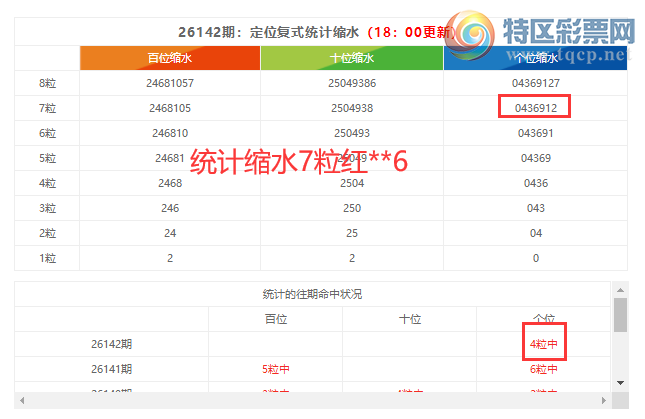Screen dimensions: 645x419
Task: Click value 24681 in the 5粒 row
Action: (x=169, y=158)
